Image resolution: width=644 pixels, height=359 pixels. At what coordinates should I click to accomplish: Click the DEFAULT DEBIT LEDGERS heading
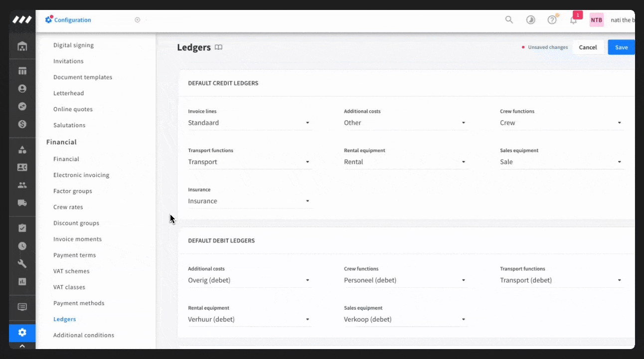click(221, 241)
